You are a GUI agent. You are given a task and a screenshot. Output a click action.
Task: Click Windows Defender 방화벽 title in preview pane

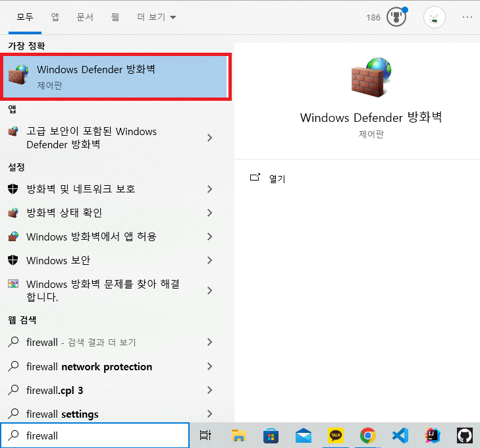[x=371, y=117]
